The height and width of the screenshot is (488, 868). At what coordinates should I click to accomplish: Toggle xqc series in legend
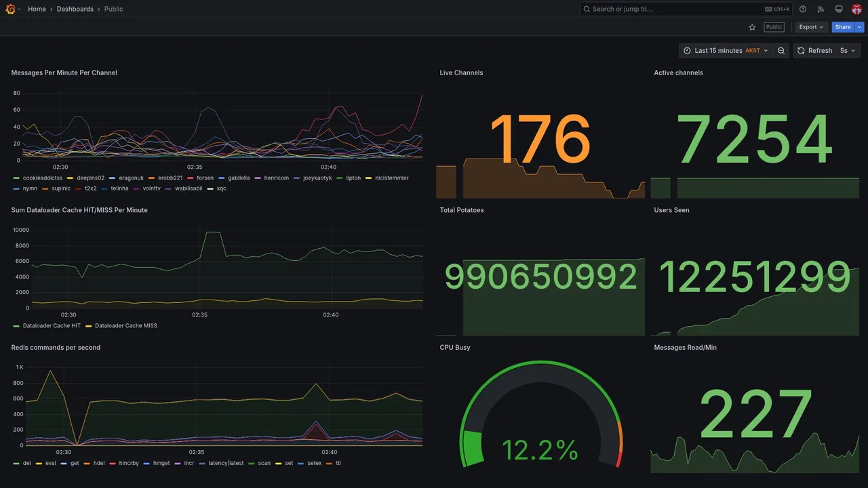[222, 188]
